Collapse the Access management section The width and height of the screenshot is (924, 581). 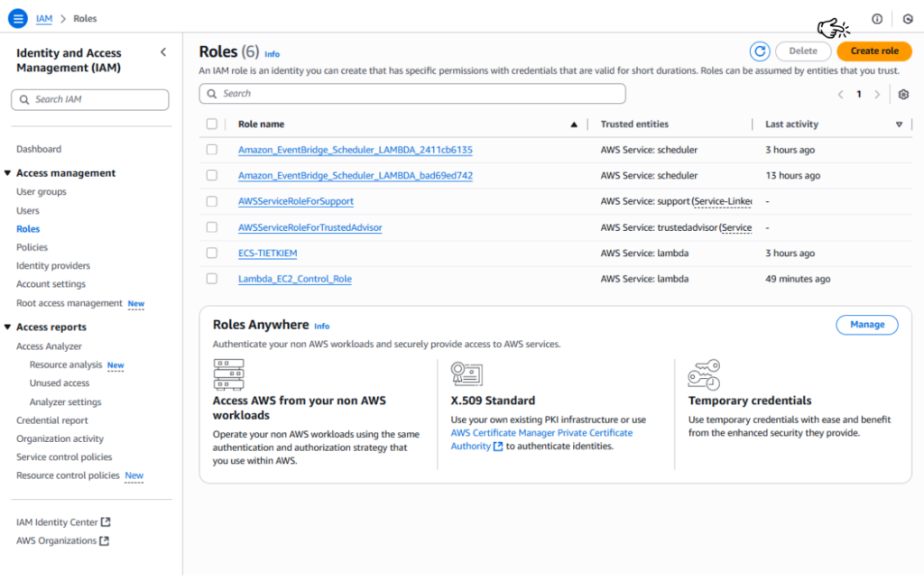pos(8,173)
